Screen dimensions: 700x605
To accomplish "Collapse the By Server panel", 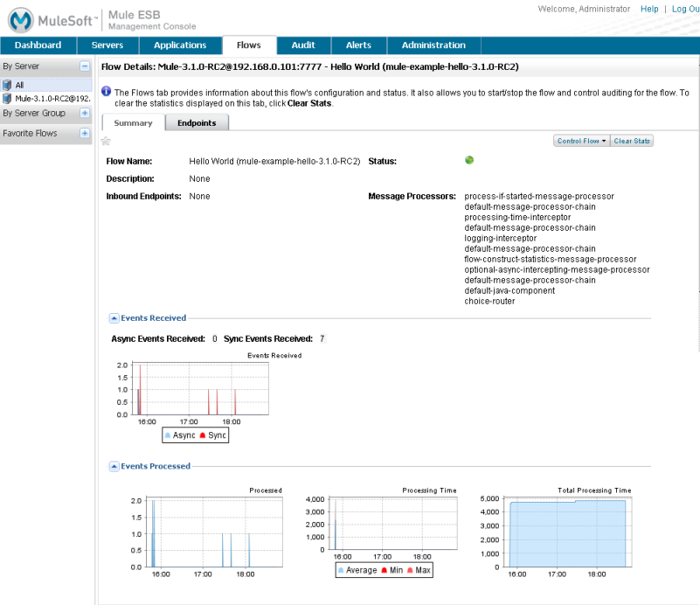I will coord(85,66).
